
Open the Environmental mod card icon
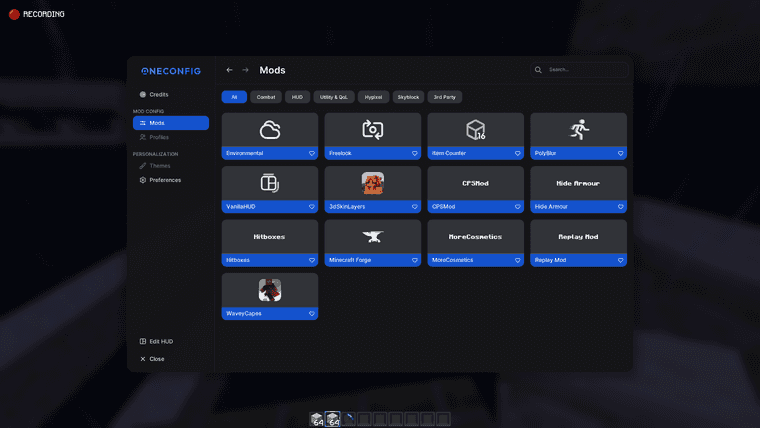point(270,130)
